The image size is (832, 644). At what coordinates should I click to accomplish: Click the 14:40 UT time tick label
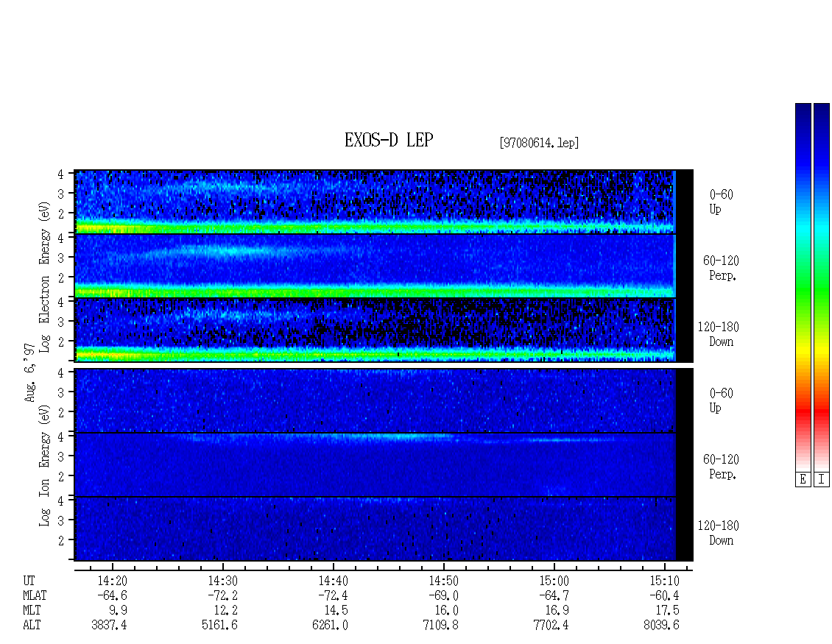point(334,581)
